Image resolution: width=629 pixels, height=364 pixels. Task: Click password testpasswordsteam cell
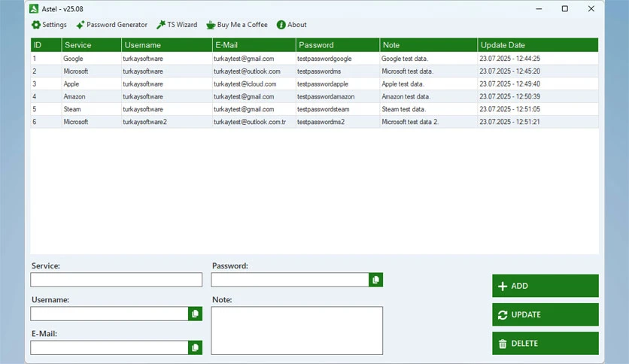(338, 109)
